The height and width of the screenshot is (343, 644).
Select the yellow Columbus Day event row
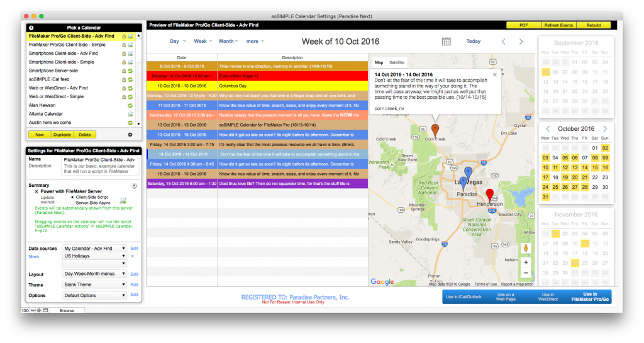coord(257,86)
